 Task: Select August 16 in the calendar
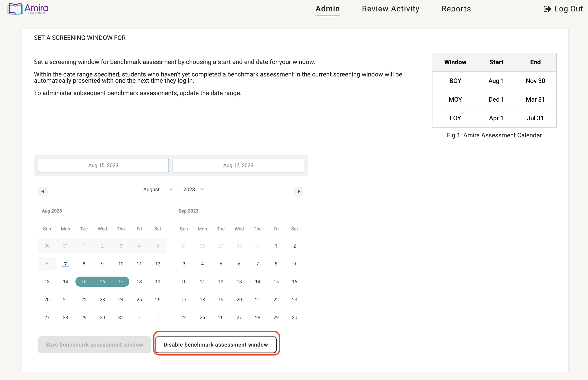click(102, 282)
